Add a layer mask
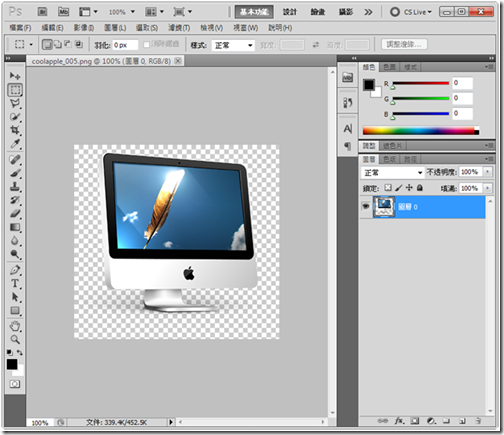The image size is (504, 435). click(x=415, y=421)
